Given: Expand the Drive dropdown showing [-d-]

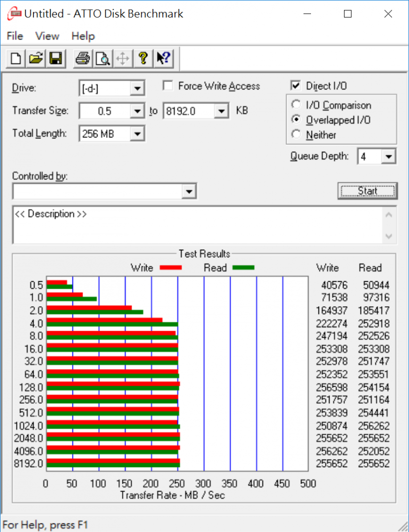Looking at the screenshot, I should [x=137, y=88].
